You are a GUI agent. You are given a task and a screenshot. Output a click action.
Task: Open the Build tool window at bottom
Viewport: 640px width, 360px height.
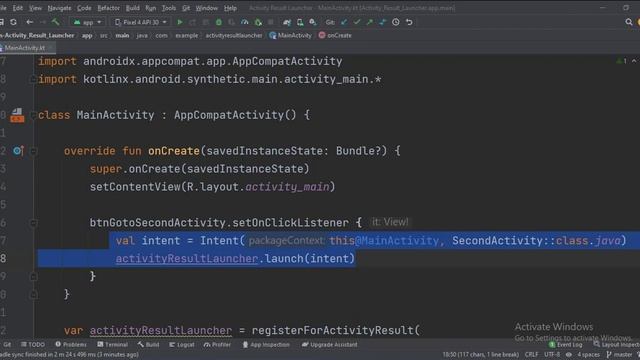[148, 344]
